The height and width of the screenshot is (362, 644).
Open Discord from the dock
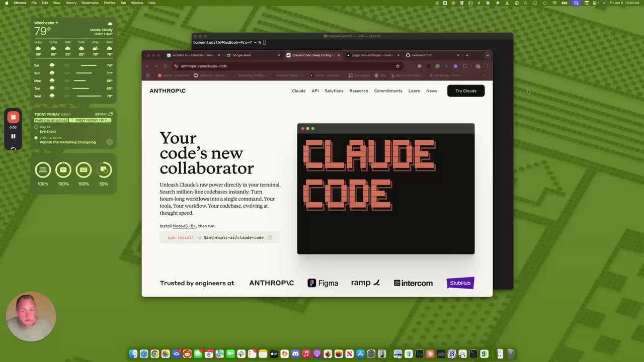click(295, 354)
